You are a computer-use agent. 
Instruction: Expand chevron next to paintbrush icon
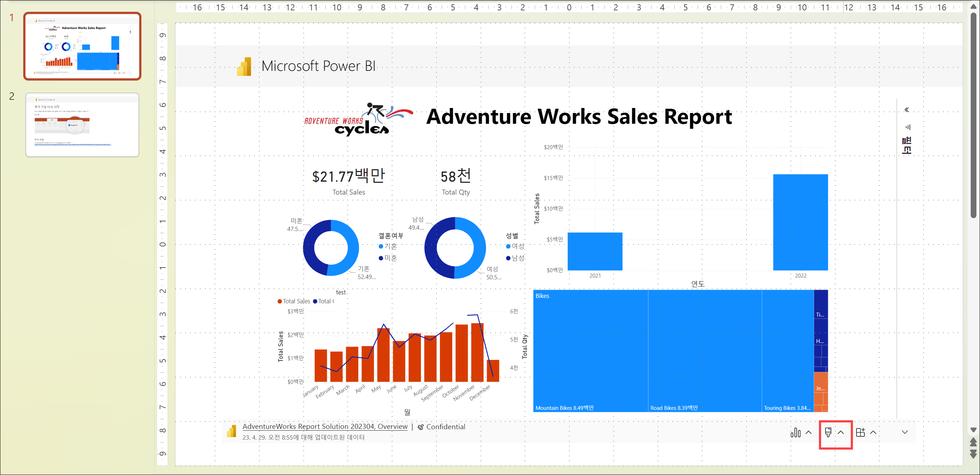click(x=841, y=432)
